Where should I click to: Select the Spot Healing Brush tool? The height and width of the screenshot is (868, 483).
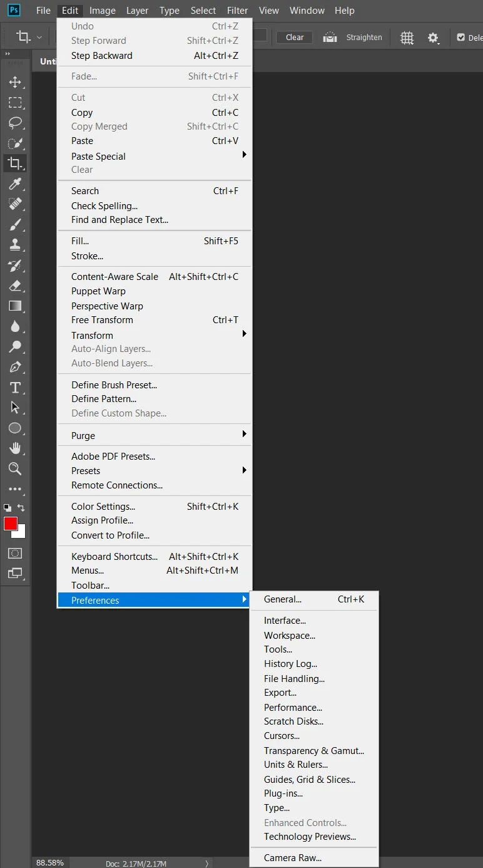[x=15, y=204]
